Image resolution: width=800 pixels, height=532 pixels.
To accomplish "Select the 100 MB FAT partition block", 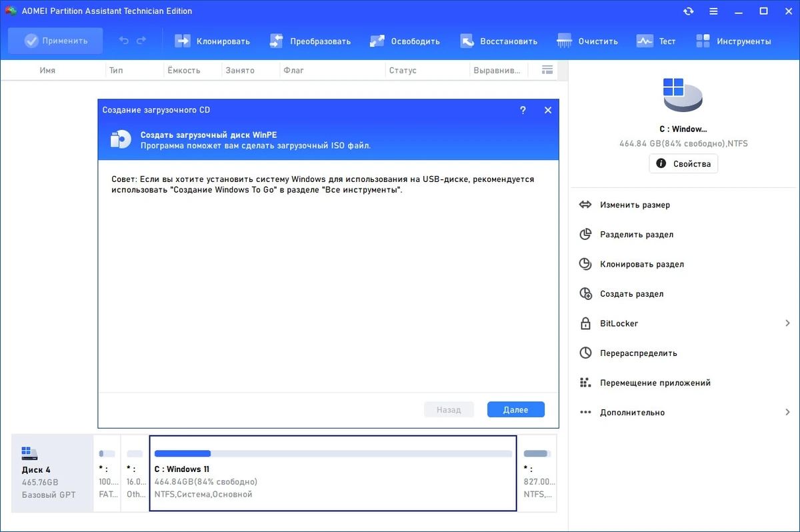I will (107, 473).
